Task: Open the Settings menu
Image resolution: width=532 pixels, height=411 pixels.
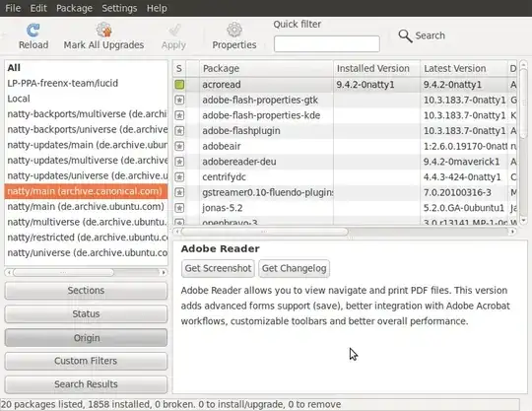Action: [119, 8]
